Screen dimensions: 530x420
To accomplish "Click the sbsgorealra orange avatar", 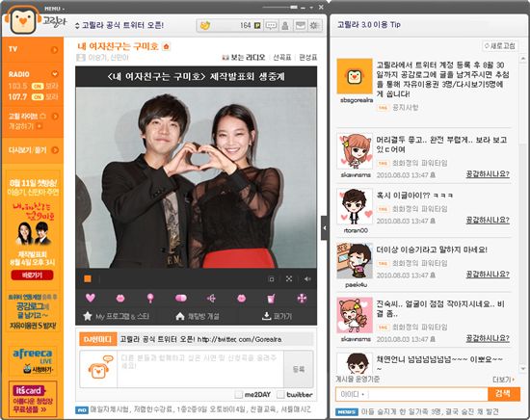I will 355,76.
